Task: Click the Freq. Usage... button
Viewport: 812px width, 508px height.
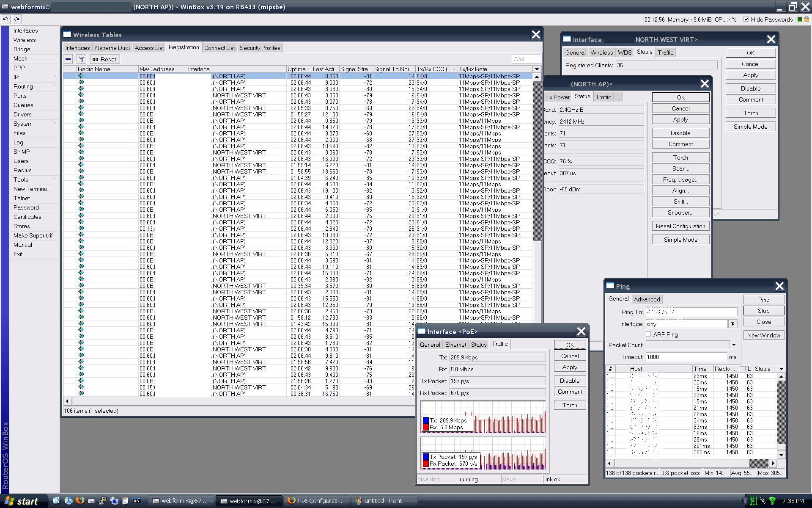Action: [x=680, y=179]
